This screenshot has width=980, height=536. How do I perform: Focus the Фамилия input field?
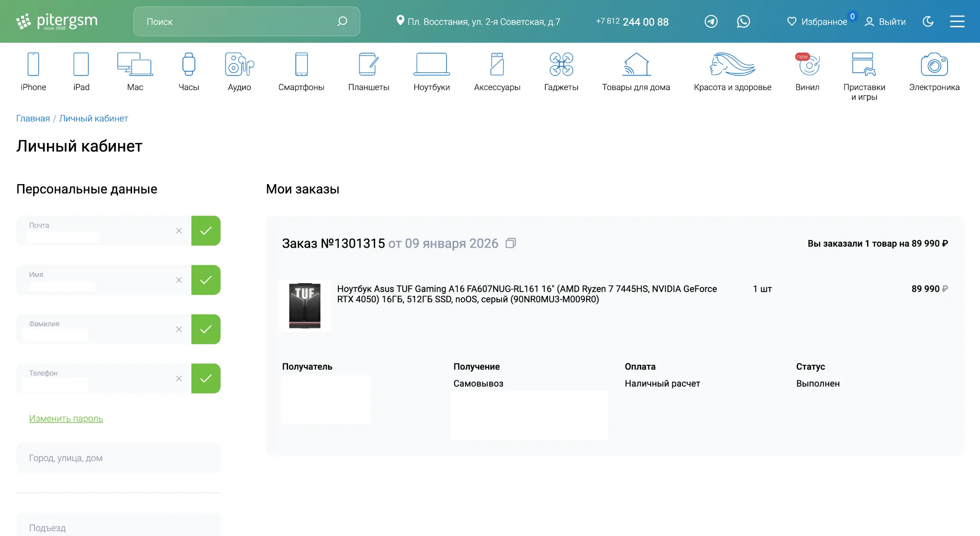coord(104,329)
